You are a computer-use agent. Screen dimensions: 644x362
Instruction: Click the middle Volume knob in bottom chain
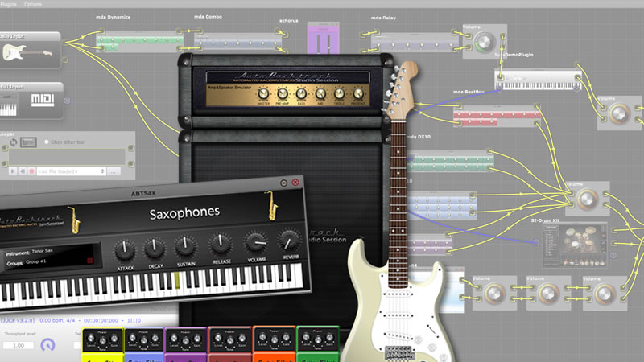(x=549, y=294)
